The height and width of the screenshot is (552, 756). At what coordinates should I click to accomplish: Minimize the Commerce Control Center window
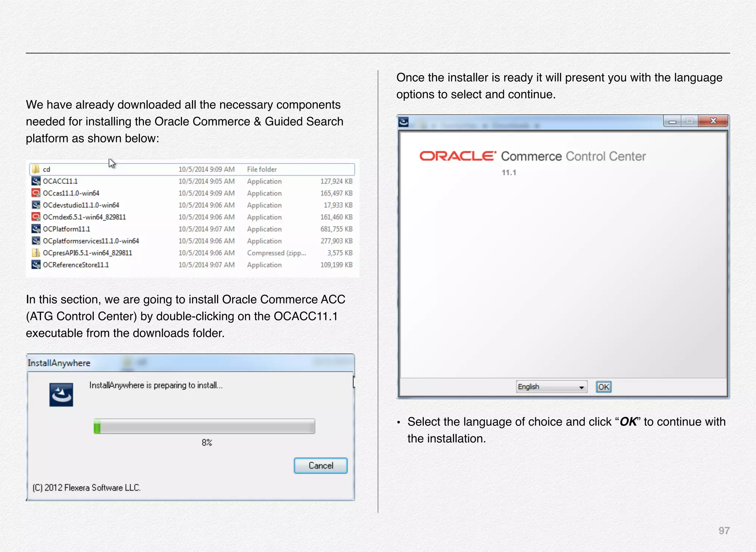pyautogui.click(x=672, y=121)
